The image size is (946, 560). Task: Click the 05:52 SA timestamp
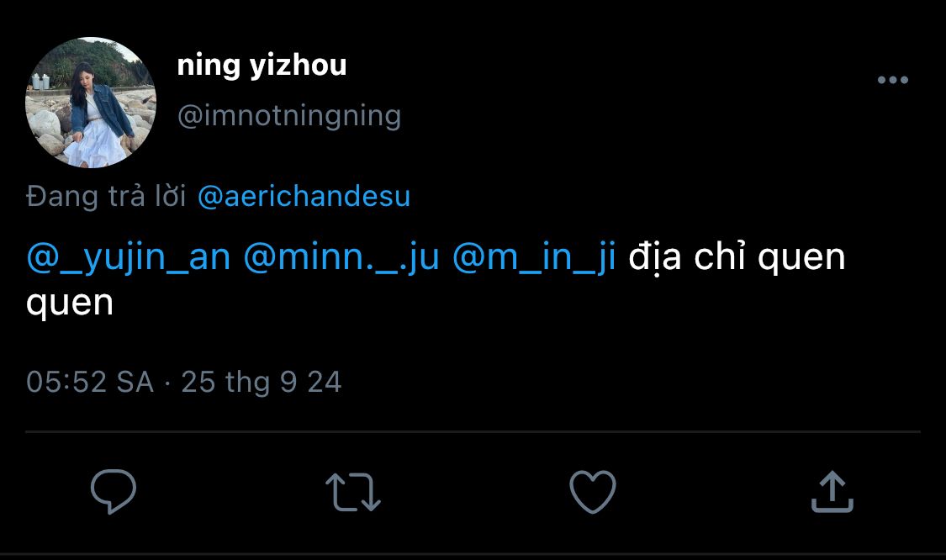pos(90,383)
